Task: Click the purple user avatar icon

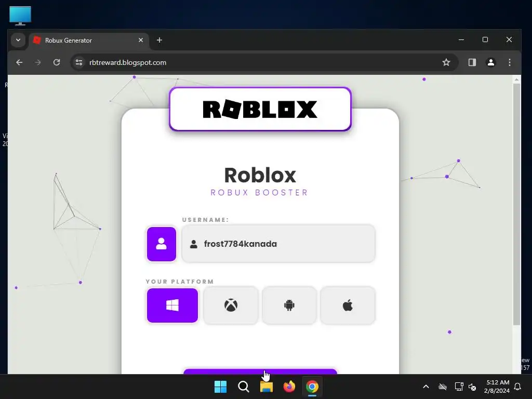Action: pyautogui.click(x=162, y=244)
